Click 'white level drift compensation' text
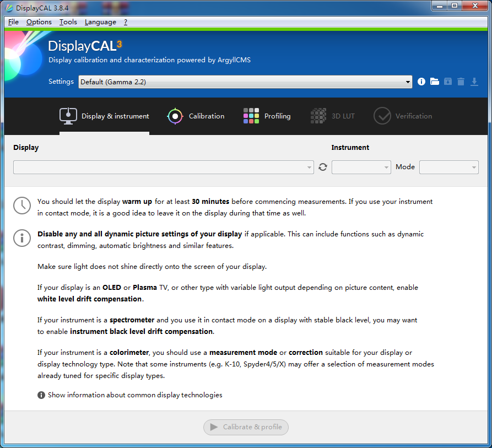 coord(89,299)
